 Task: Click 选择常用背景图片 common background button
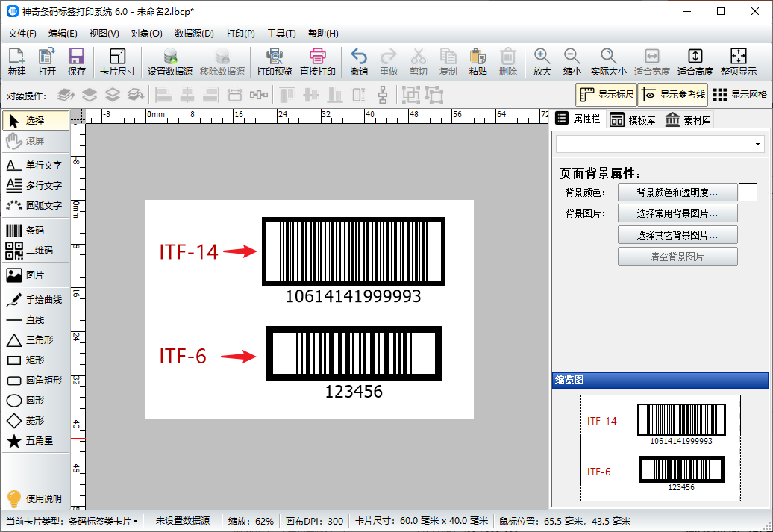677,213
